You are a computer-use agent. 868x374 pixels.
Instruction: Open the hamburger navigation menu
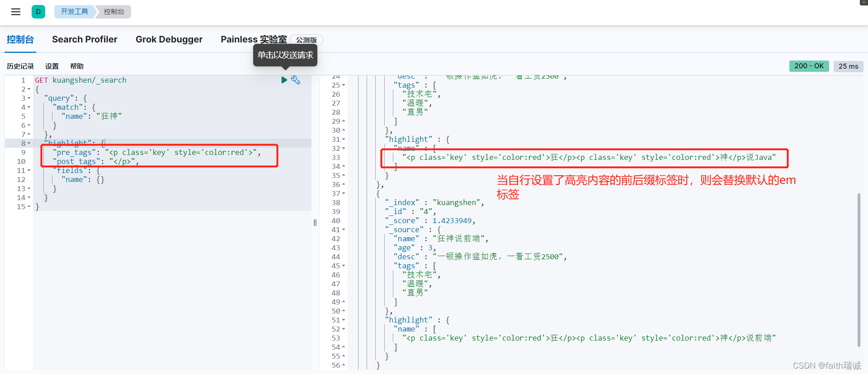[x=16, y=12]
